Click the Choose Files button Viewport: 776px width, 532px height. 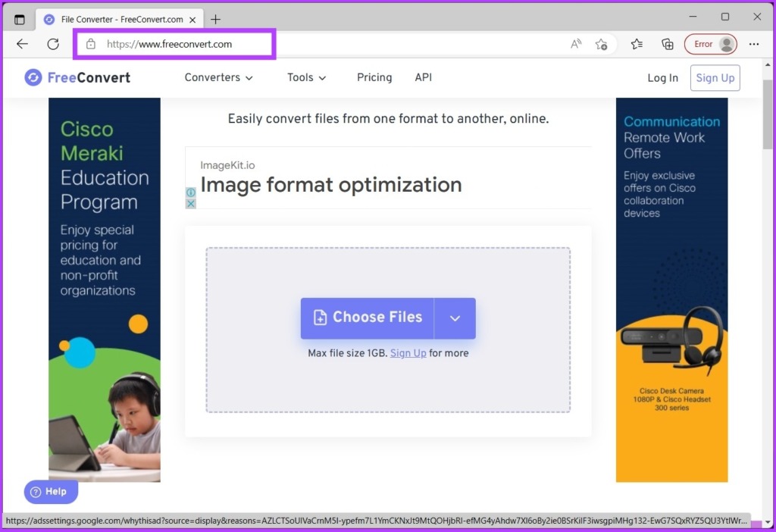[368, 318]
